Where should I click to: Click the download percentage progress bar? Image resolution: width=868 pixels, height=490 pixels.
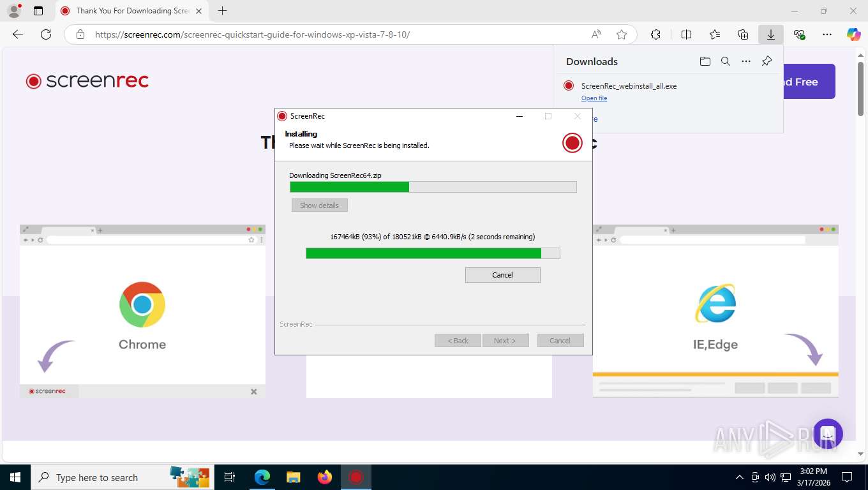point(433,253)
